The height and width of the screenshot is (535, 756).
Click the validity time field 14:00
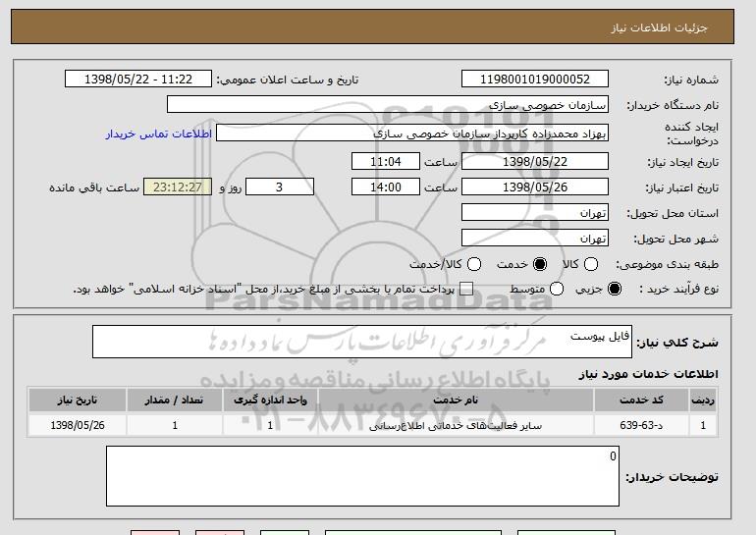[386, 187]
